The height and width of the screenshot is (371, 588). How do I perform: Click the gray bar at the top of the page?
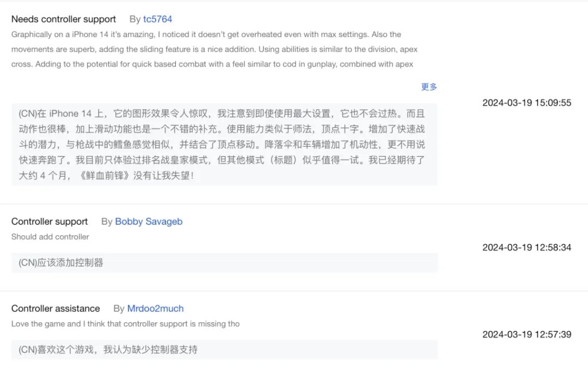[x=294, y=2]
